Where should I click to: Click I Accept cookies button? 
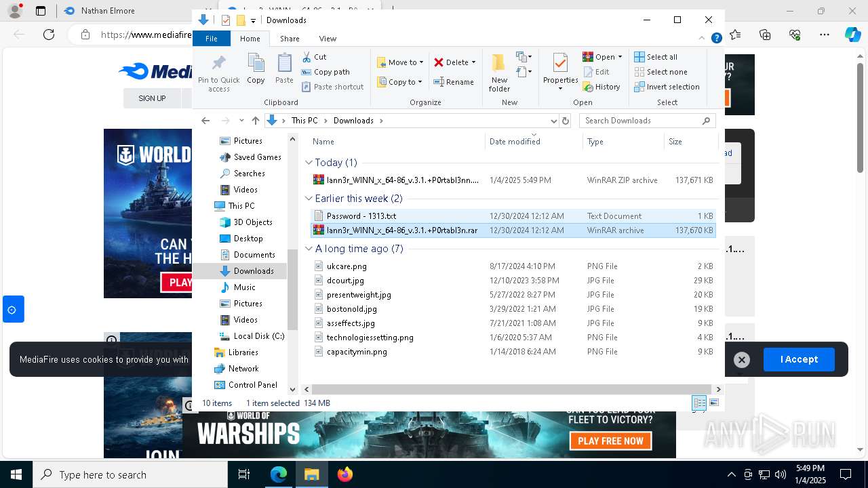[x=799, y=359]
